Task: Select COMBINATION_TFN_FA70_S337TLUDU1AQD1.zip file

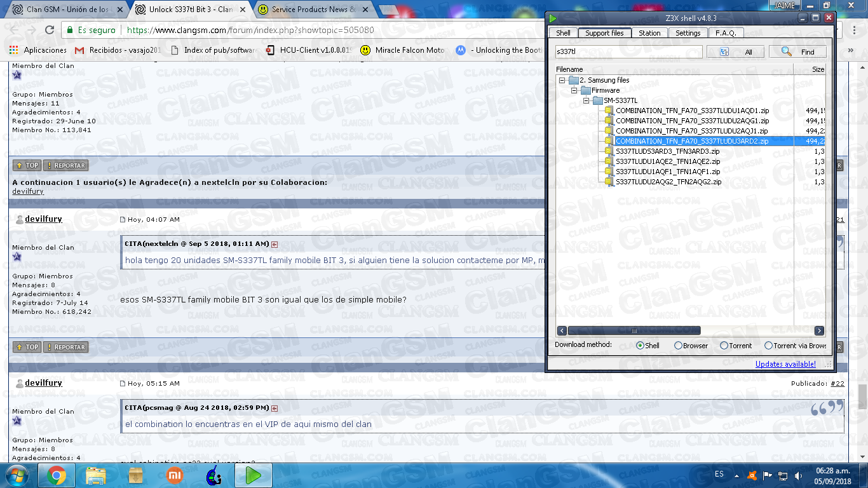Action: [x=692, y=111]
